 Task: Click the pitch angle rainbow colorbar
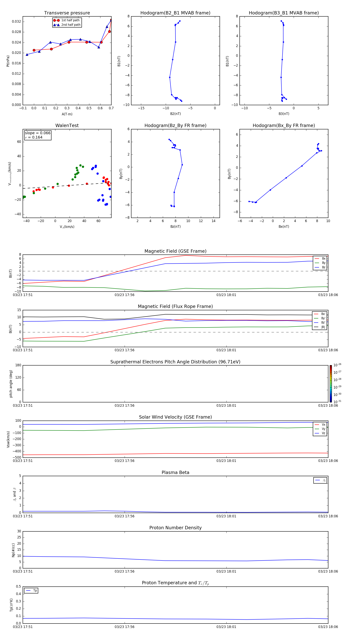(331, 383)
